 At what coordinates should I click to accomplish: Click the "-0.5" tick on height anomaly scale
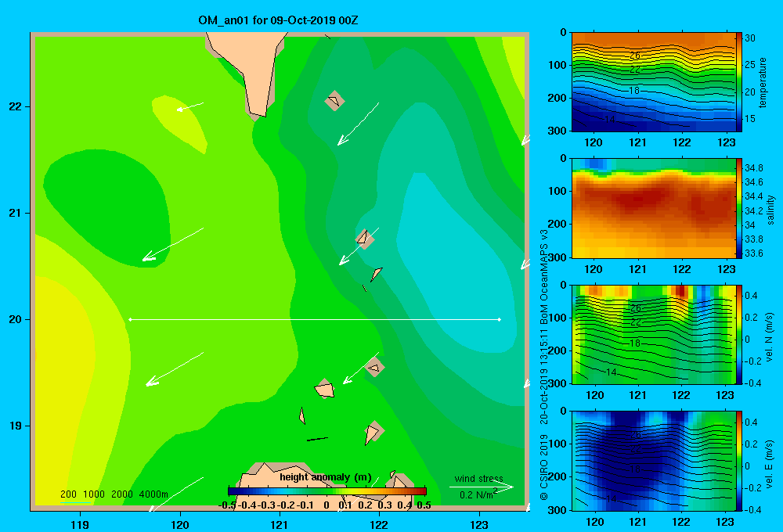(228, 505)
